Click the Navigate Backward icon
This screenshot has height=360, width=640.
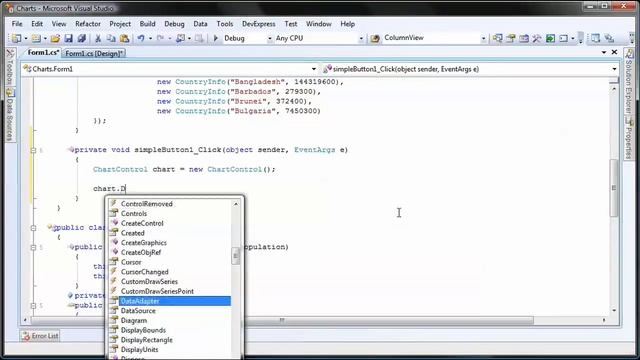[180, 38]
